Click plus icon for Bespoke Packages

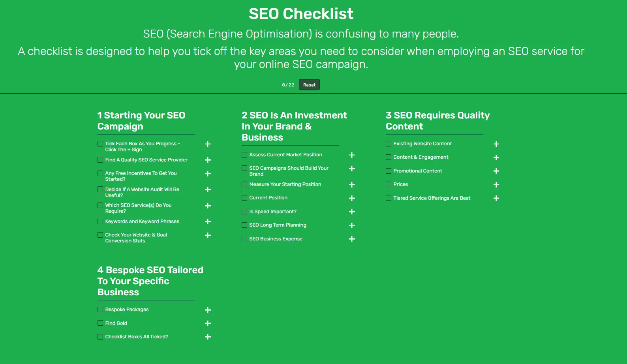(208, 310)
